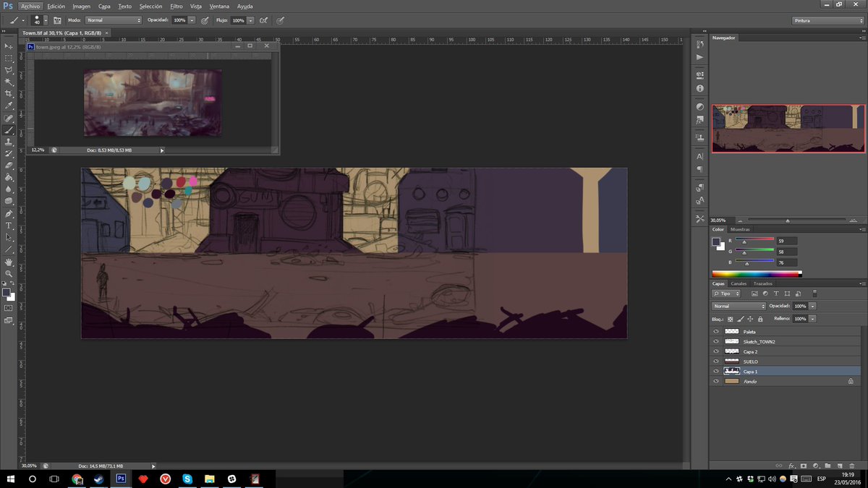The height and width of the screenshot is (488, 868).
Task: Open the brush Modo dropdown
Action: pyautogui.click(x=113, y=20)
